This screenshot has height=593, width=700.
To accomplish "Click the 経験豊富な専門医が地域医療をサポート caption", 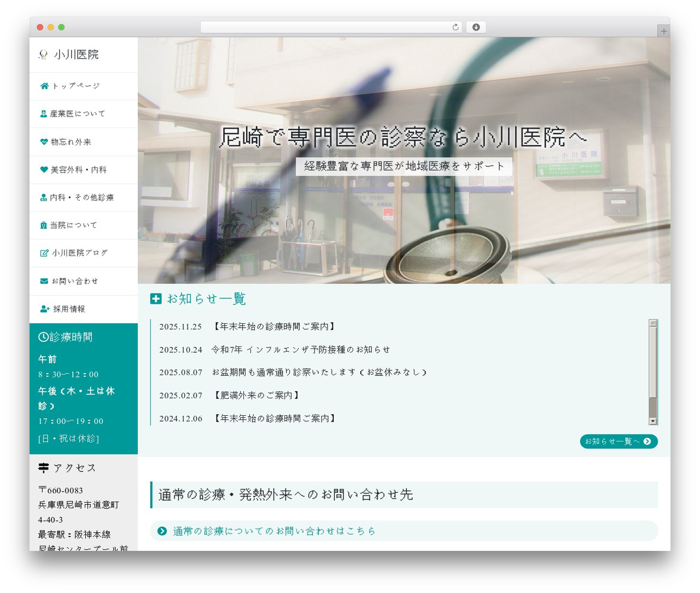I will (x=404, y=166).
